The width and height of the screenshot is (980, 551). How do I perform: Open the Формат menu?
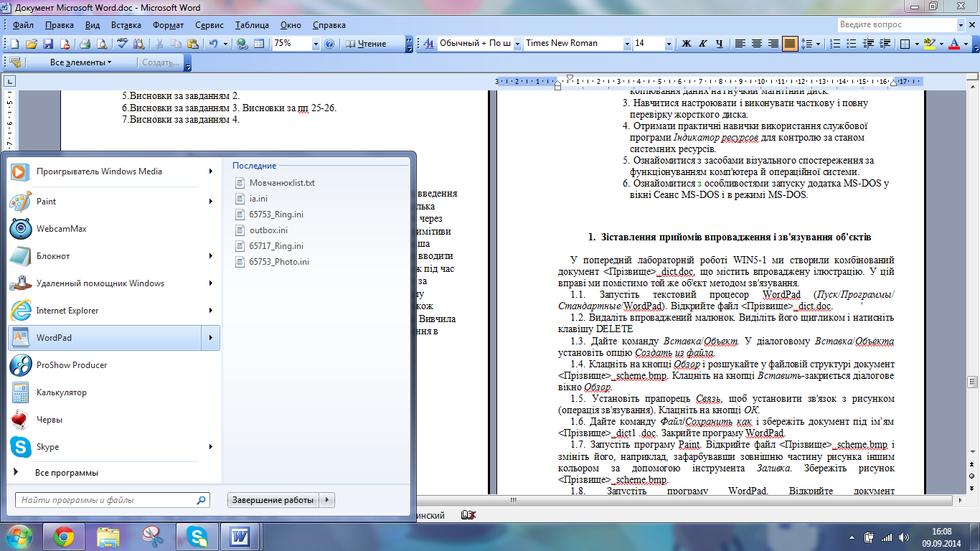(x=168, y=24)
